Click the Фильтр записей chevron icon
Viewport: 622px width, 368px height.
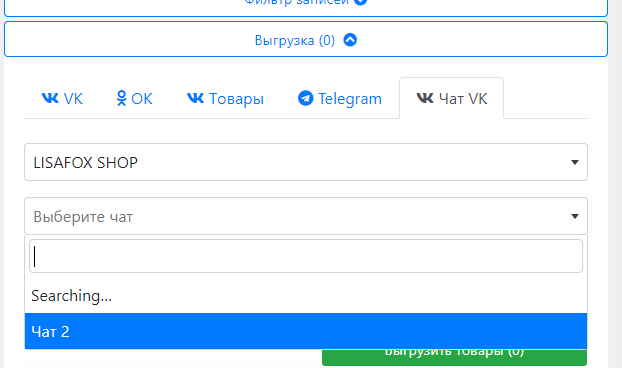point(360,2)
